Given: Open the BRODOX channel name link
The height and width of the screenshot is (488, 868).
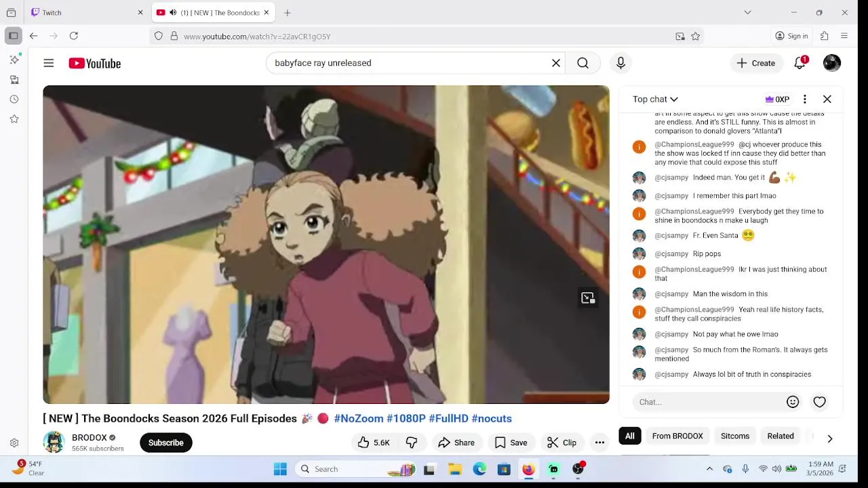Looking at the screenshot, I should tap(90, 438).
